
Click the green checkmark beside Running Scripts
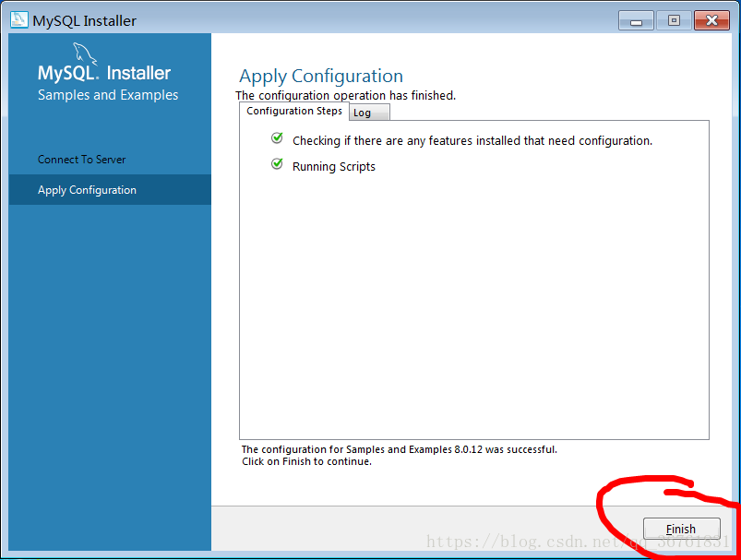[277, 164]
